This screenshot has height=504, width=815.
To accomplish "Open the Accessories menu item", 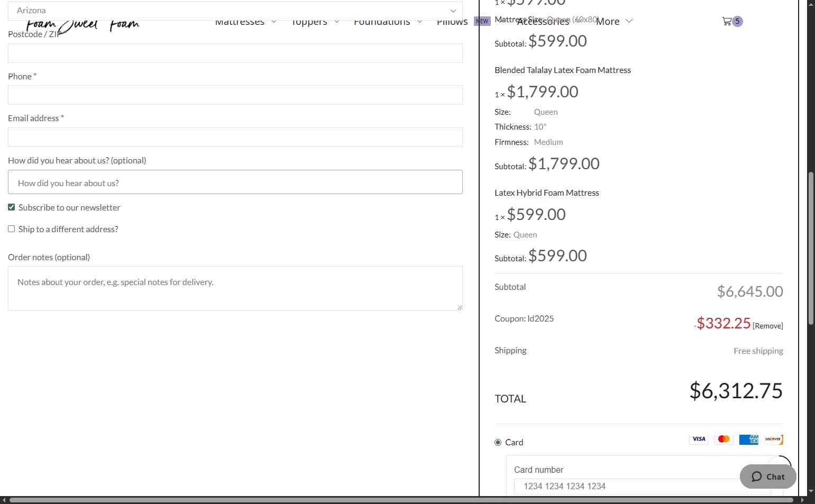I will point(543,22).
